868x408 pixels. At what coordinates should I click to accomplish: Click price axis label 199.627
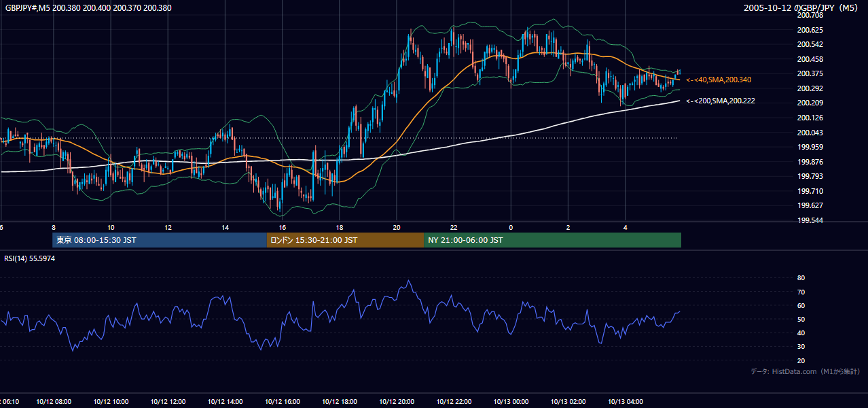click(x=810, y=205)
